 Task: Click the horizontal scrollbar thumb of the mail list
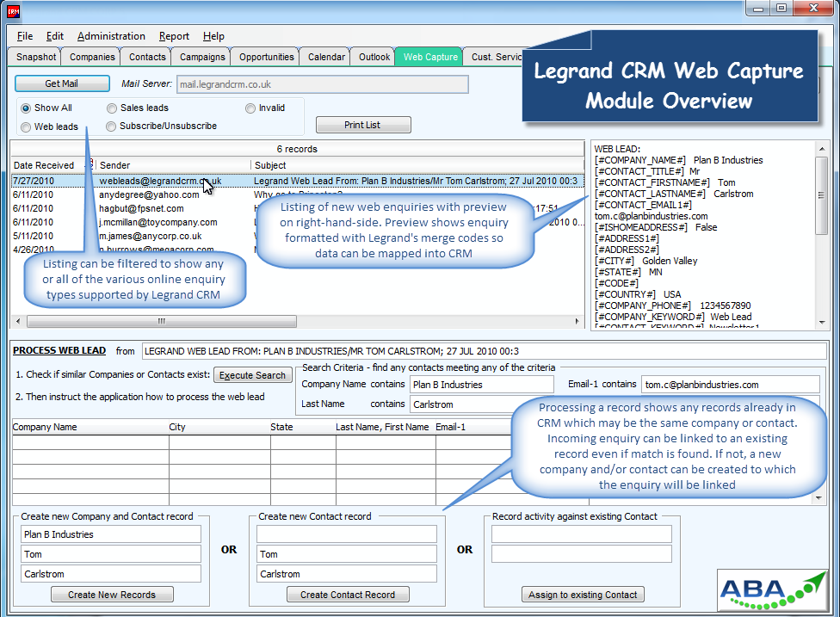[x=162, y=321]
